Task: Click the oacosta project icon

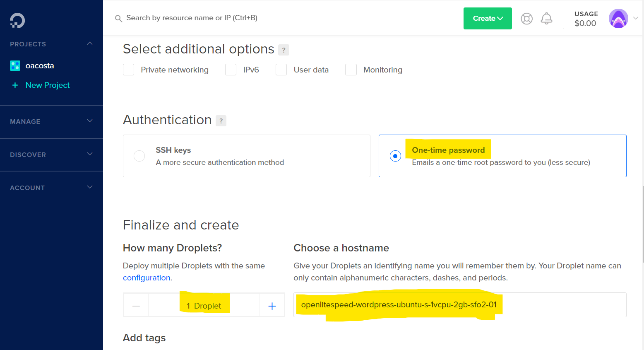Action: [x=15, y=65]
